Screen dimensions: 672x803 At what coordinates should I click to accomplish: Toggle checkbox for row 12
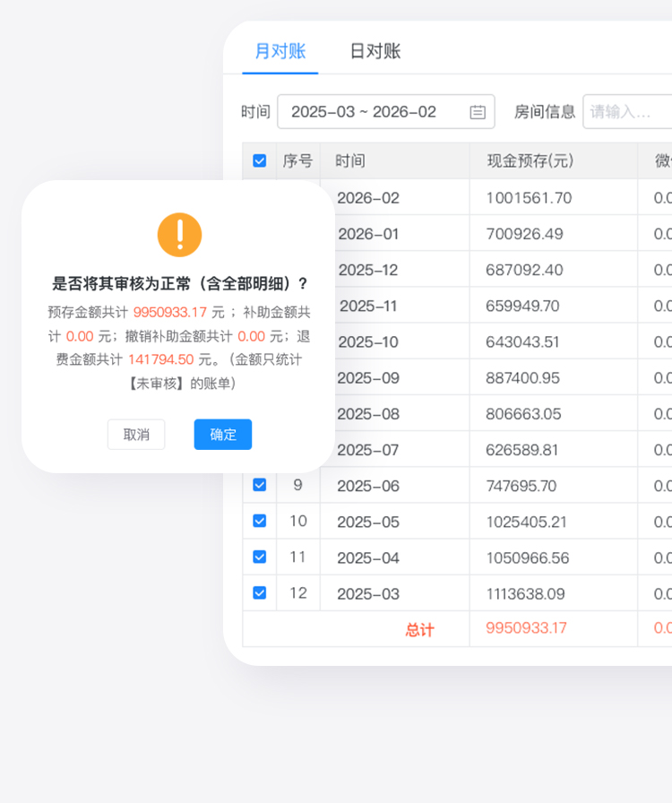260,592
